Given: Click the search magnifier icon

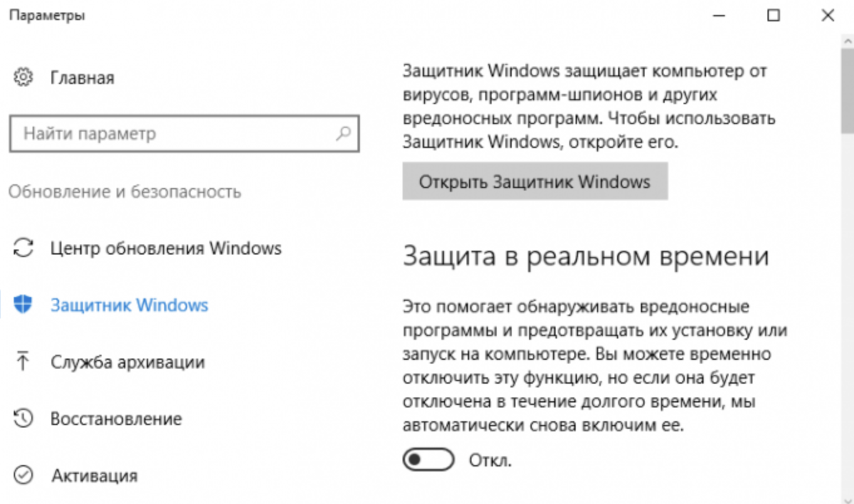Looking at the screenshot, I should click(x=343, y=134).
